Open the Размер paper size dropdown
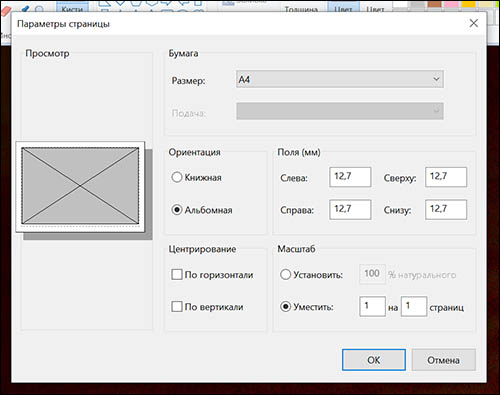This screenshot has height=395, width=500. pos(340,79)
